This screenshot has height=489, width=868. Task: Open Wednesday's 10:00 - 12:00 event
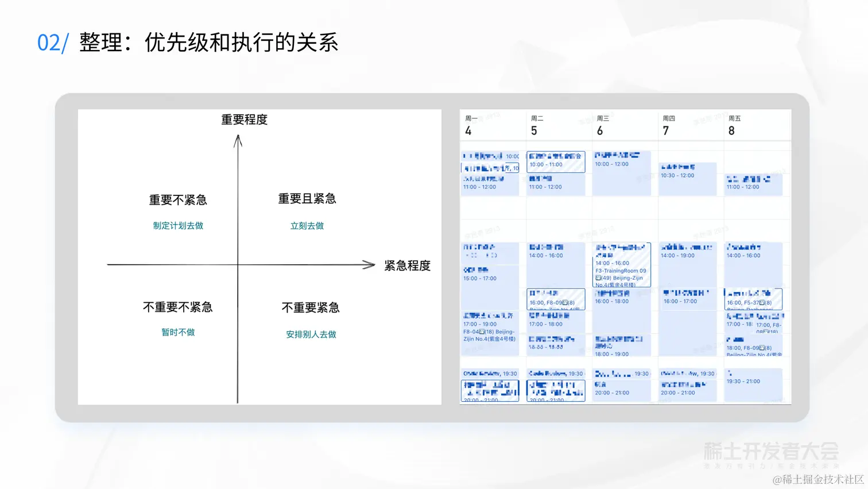coord(622,174)
